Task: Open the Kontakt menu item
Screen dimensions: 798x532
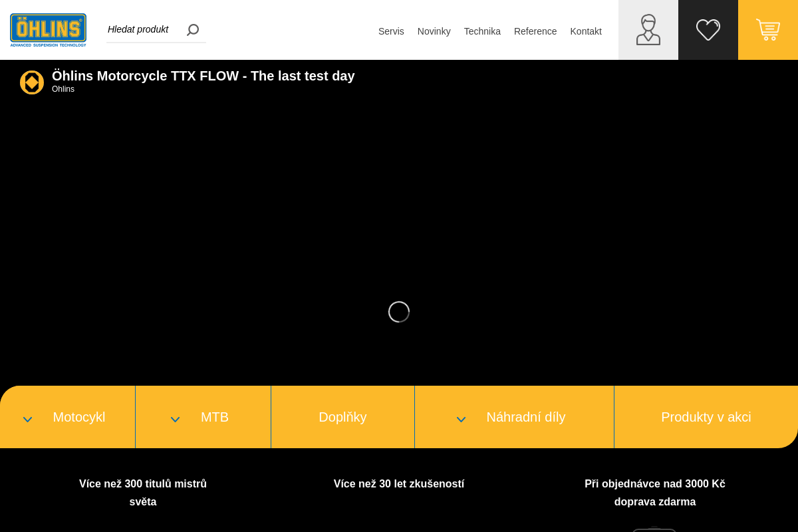Action: pos(586,31)
